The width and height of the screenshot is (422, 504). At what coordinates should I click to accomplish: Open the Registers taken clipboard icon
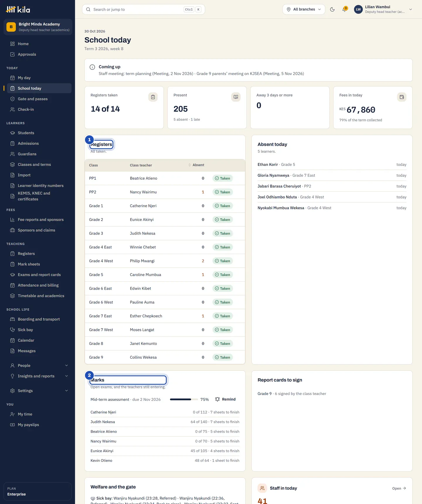153,97
